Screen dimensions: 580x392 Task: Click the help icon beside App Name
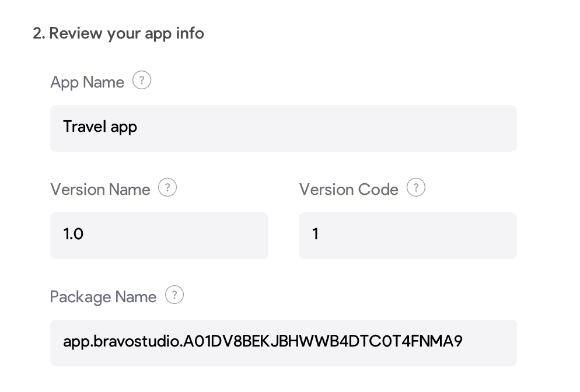tap(142, 80)
